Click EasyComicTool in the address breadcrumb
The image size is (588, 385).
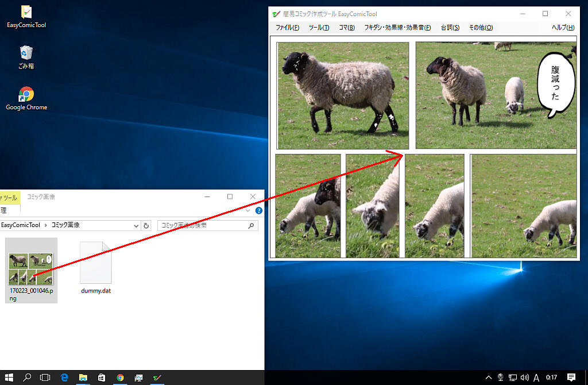point(21,225)
